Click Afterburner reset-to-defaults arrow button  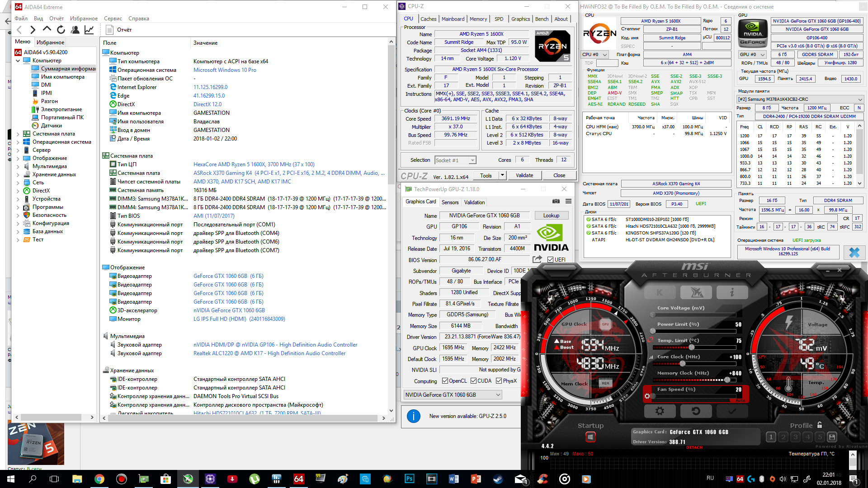[696, 411]
